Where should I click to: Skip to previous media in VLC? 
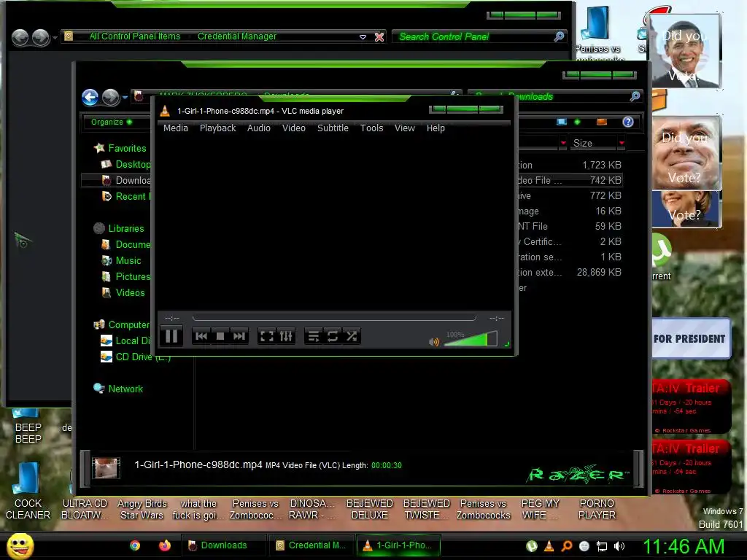201,336
